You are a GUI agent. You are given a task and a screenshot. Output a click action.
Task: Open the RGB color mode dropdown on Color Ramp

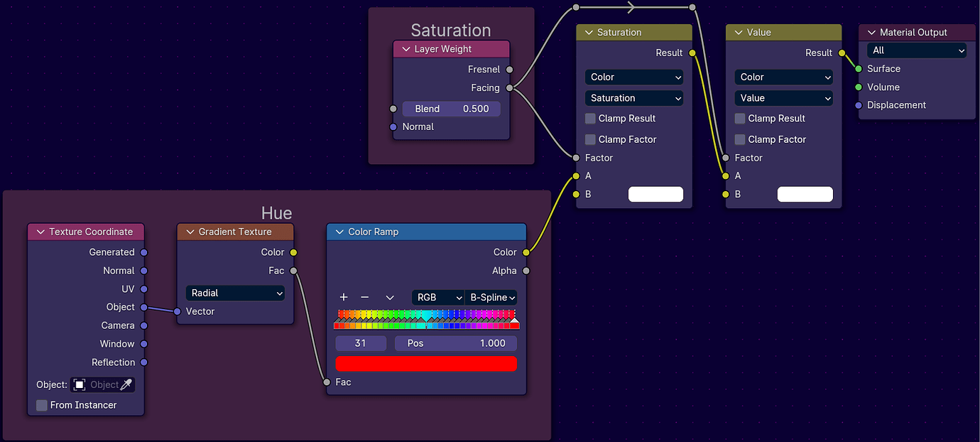[437, 297]
